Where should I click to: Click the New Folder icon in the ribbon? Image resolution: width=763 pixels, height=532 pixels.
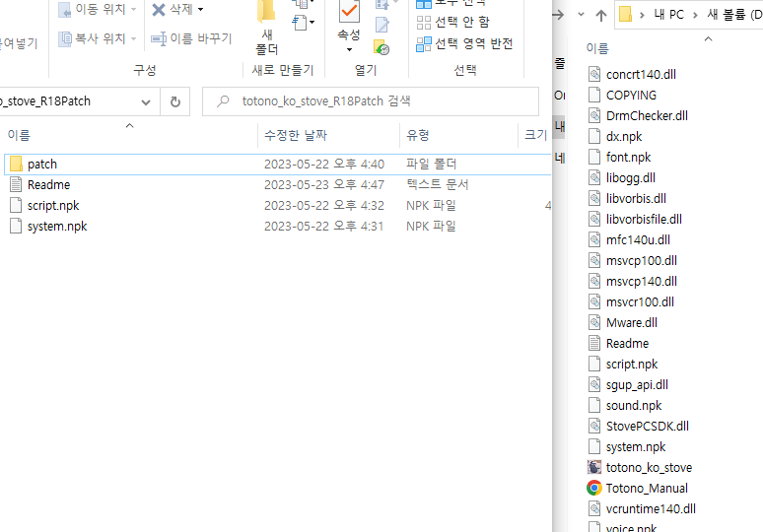click(266, 30)
